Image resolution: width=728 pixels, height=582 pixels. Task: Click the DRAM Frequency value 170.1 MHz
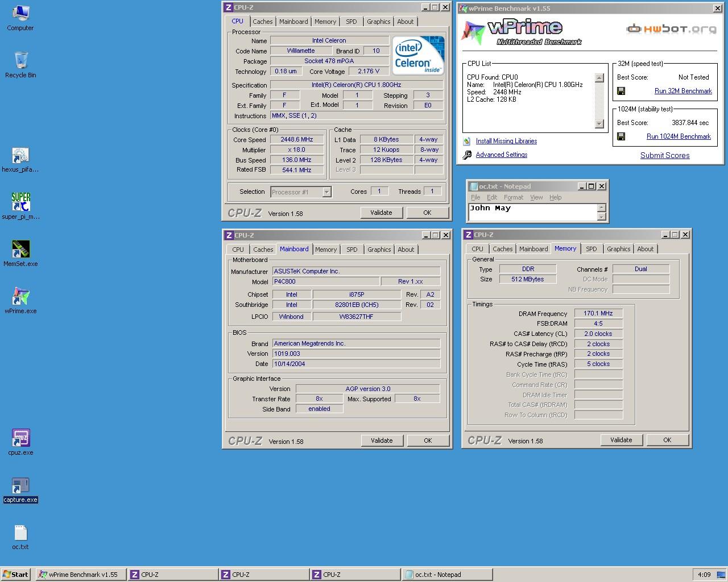(598, 313)
